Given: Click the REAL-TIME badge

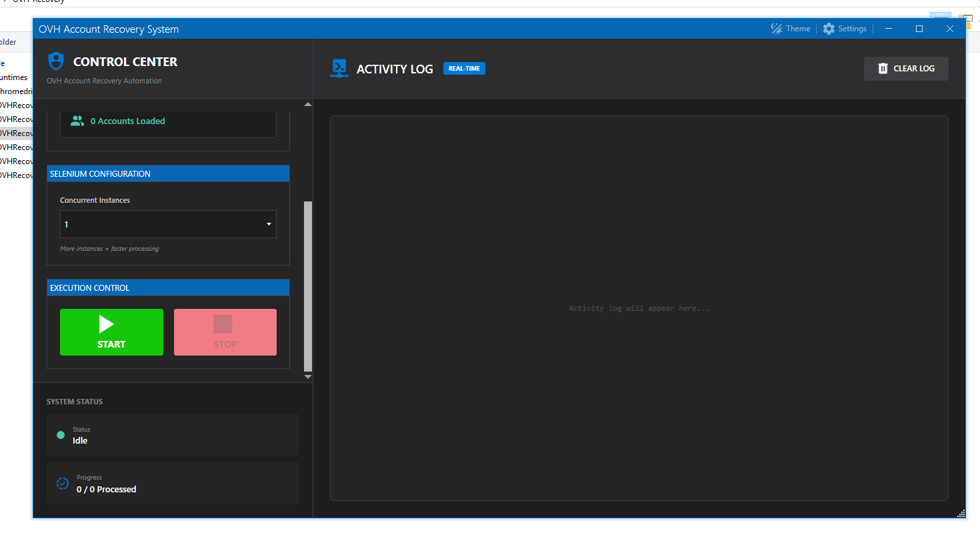Looking at the screenshot, I should [464, 69].
